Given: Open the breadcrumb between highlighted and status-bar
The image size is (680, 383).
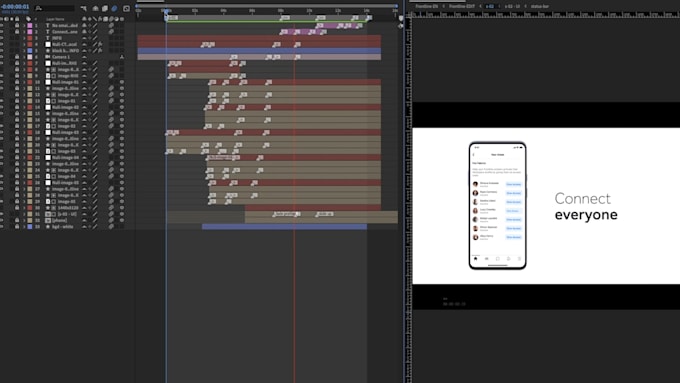Looking at the screenshot, I should click(x=512, y=7).
